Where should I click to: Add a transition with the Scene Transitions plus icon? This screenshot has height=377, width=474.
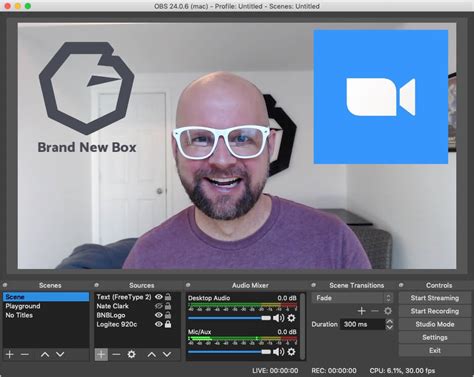click(x=361, y=311)
